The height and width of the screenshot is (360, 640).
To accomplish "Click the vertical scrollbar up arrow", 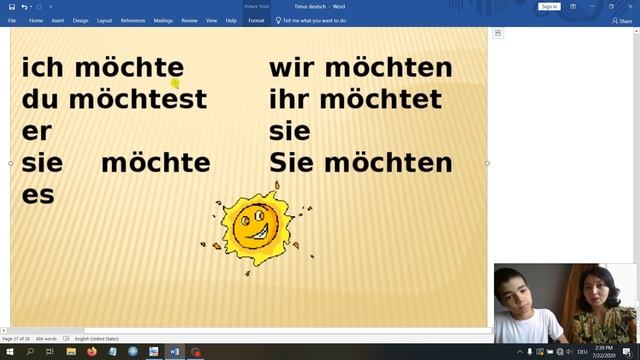I will (636, 31).
